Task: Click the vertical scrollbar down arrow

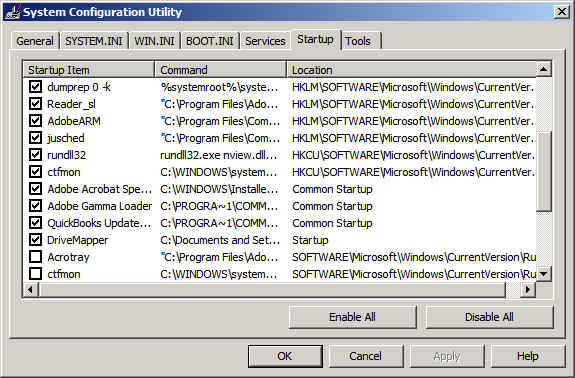Action: coord(544,274)
